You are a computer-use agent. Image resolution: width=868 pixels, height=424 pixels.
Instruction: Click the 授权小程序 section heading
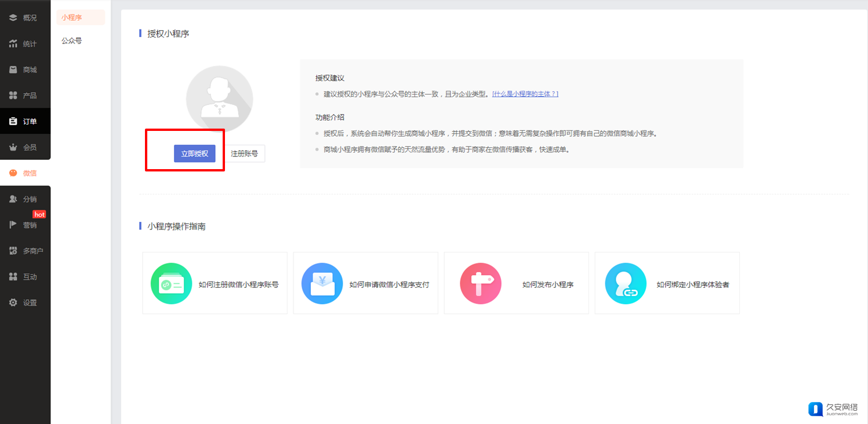[x=168, y=34]
